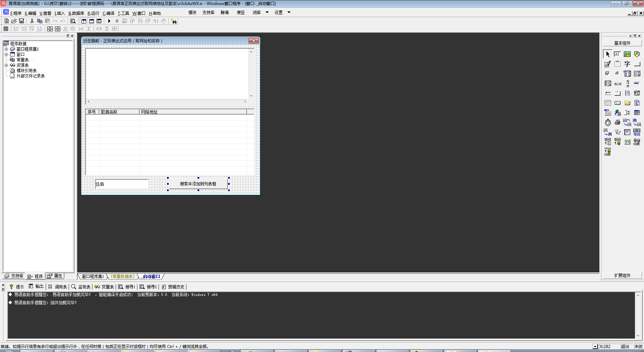
Task: Click the Save file toolbar icon
Action: click(21, 21)
